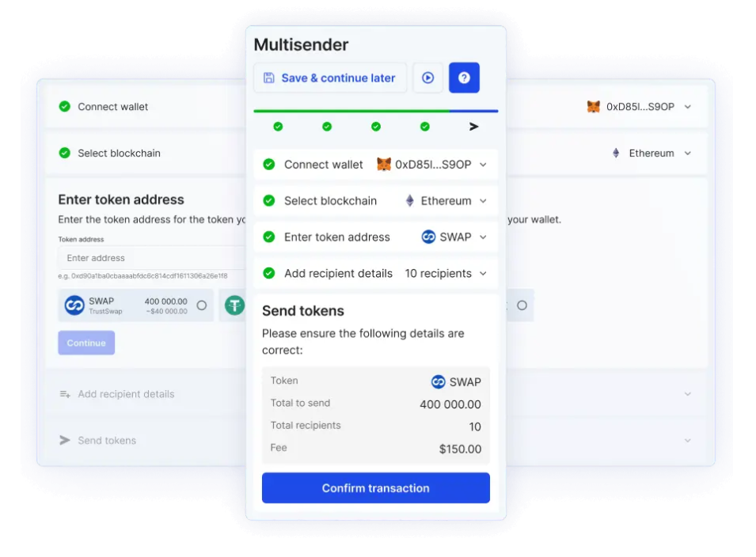This screenshot has height=557, width=756.
Task: Click the video tutorial play icon
Action: tap(427, 78)
